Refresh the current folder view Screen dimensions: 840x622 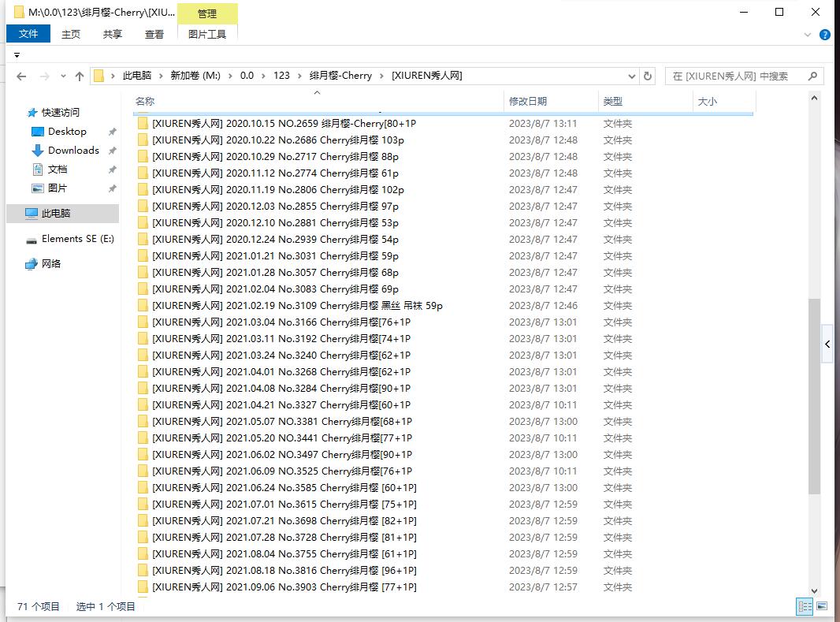(648, 76)
